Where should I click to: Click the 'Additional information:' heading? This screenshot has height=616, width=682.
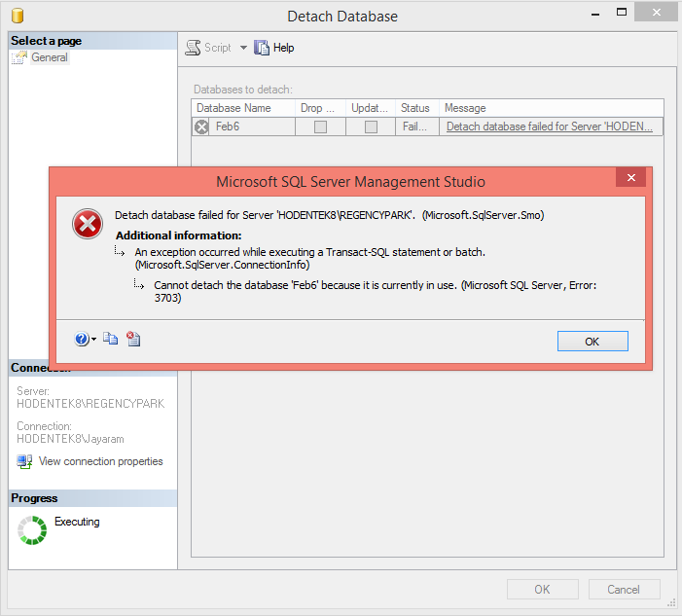pos(178,236)
